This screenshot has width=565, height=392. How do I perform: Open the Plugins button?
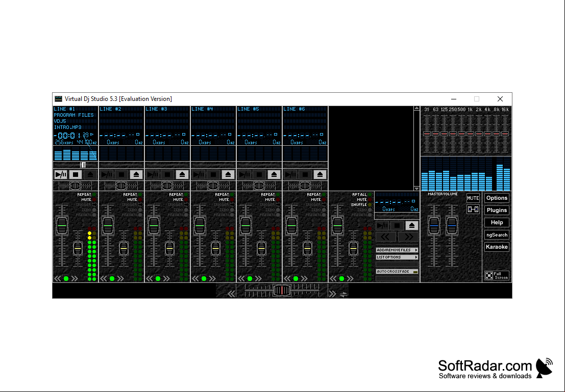click(497, 211)
